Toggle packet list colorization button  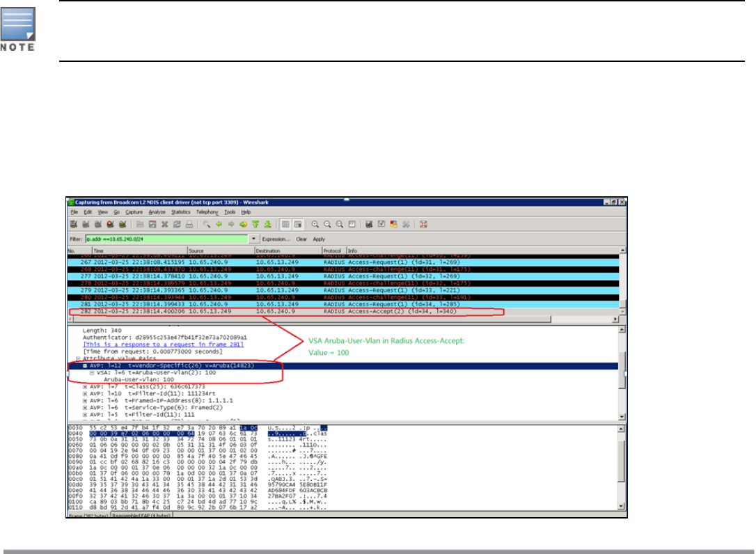coord(285,224)
